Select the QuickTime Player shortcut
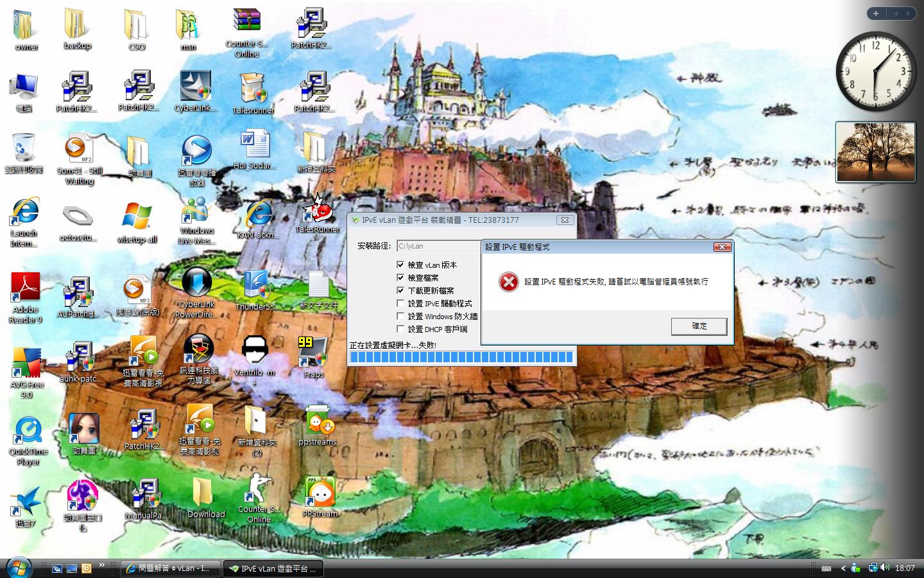 click(28, 440)
